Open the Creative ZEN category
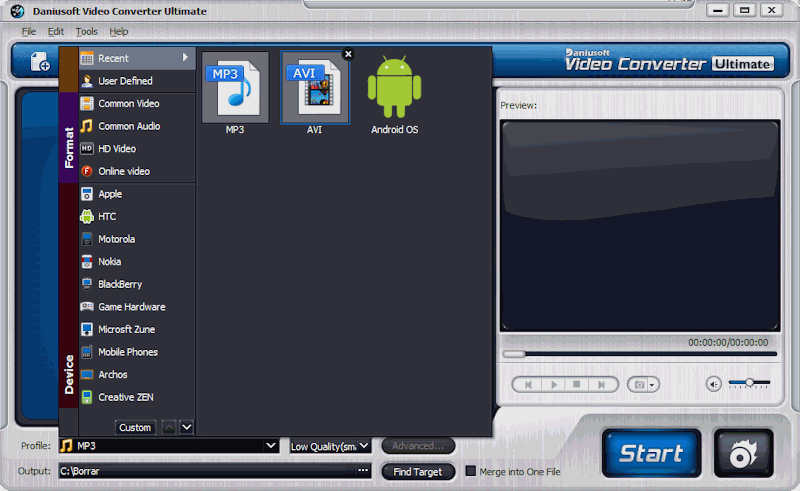Viewport: 800px width, 491px height. 137,397
